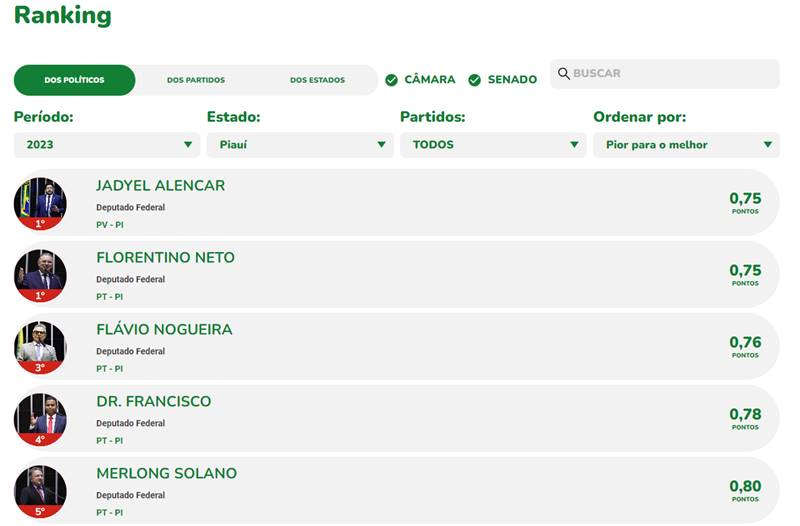This screenshot has width=800, height=526.
Task: Toggle the Câmara checkbox
Action: click(392, 80)
